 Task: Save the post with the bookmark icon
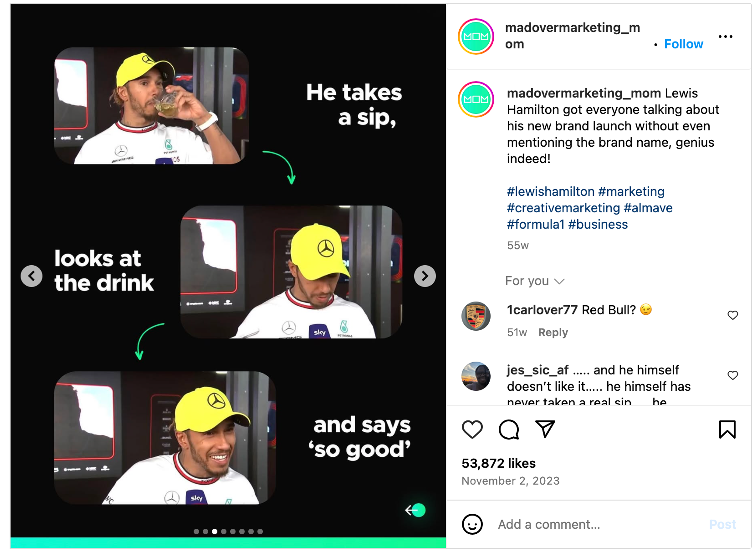pos(727,430)
